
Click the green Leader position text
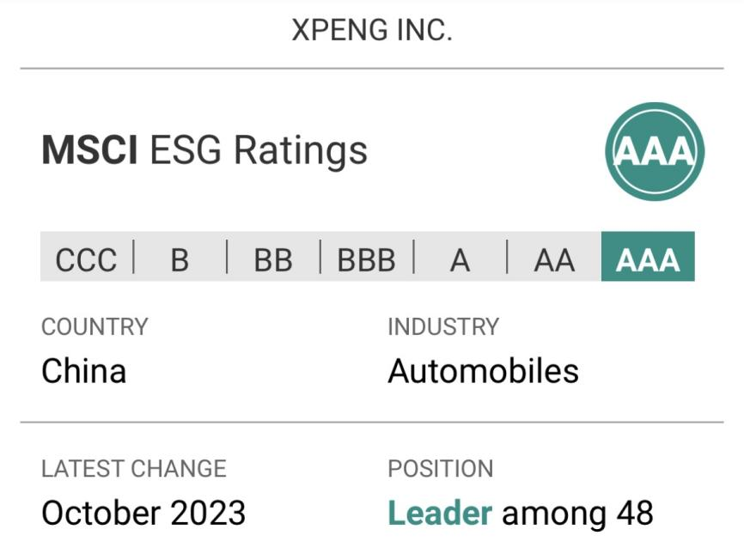440,514
